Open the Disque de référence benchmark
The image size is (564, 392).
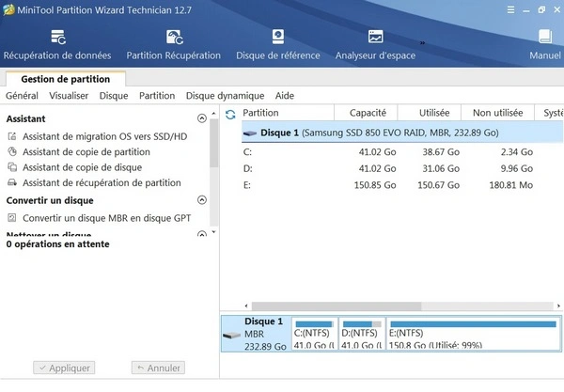(277, 44)
